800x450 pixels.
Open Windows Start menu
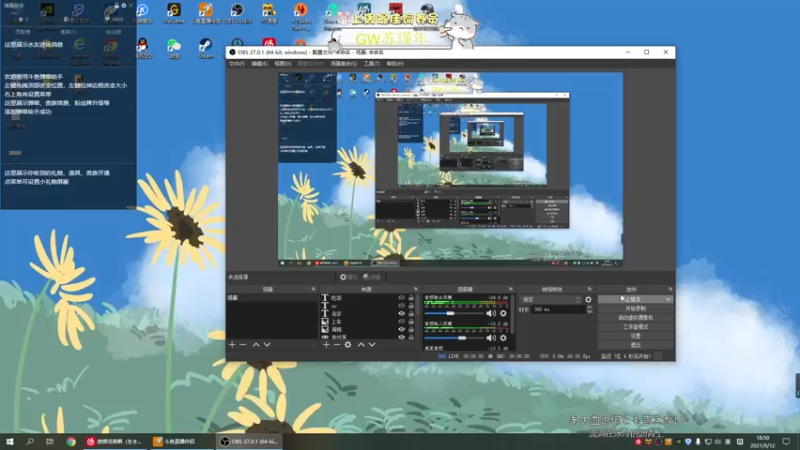point(10,441)
